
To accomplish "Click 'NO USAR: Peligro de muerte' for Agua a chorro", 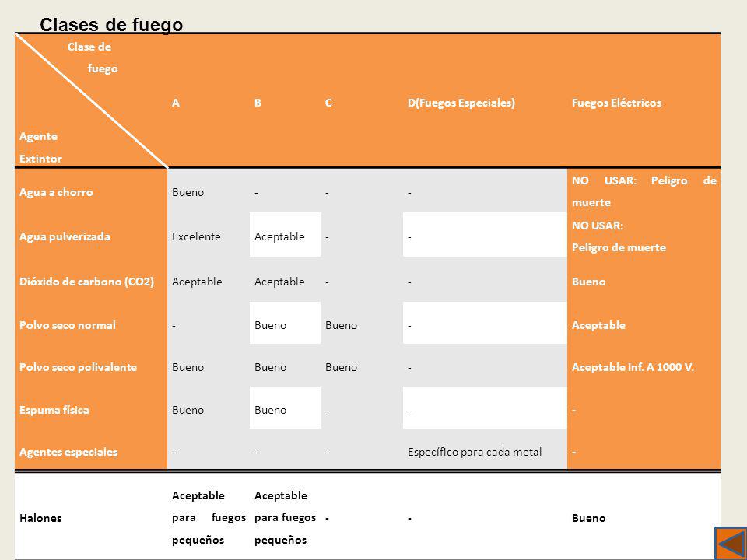I will pos(644,191).
